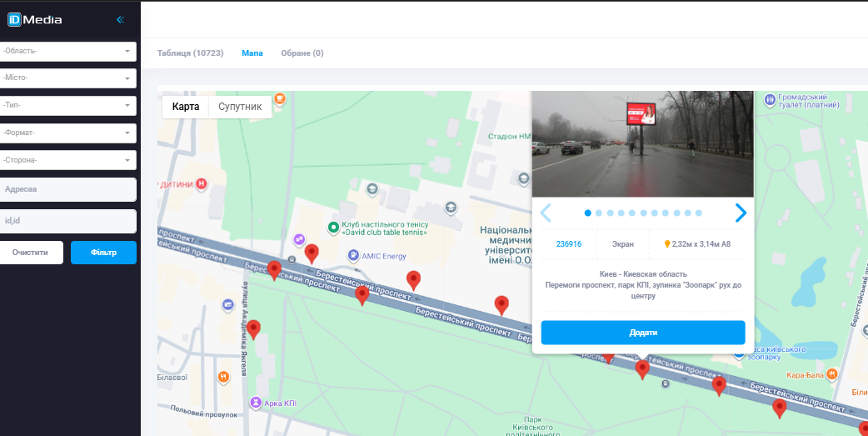Image resolution: width=868 pixels, height=436 pixels.
Task: Click the purple marker above the bus stop
Action: [x=300, y=239]
